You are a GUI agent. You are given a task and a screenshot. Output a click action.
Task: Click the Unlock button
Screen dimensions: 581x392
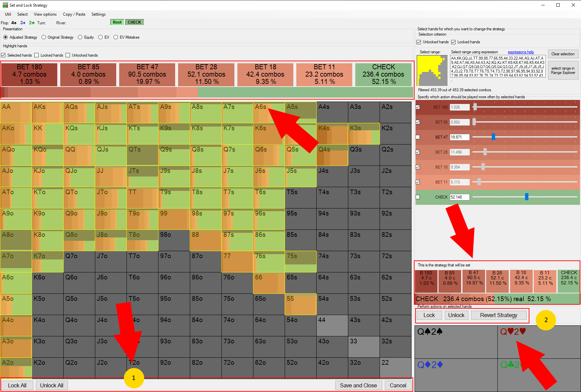[x=456, y=315]
